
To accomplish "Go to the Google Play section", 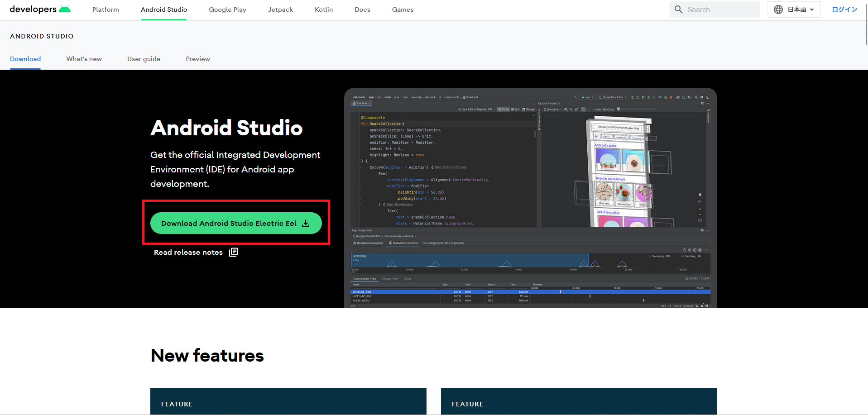I will (227, 10).
